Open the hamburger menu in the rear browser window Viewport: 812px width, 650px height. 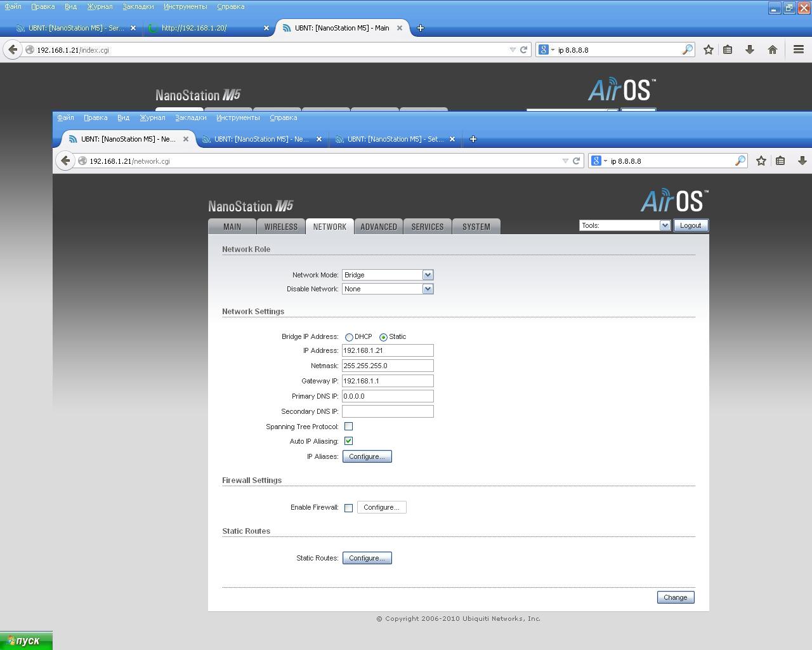pos(798,50)
